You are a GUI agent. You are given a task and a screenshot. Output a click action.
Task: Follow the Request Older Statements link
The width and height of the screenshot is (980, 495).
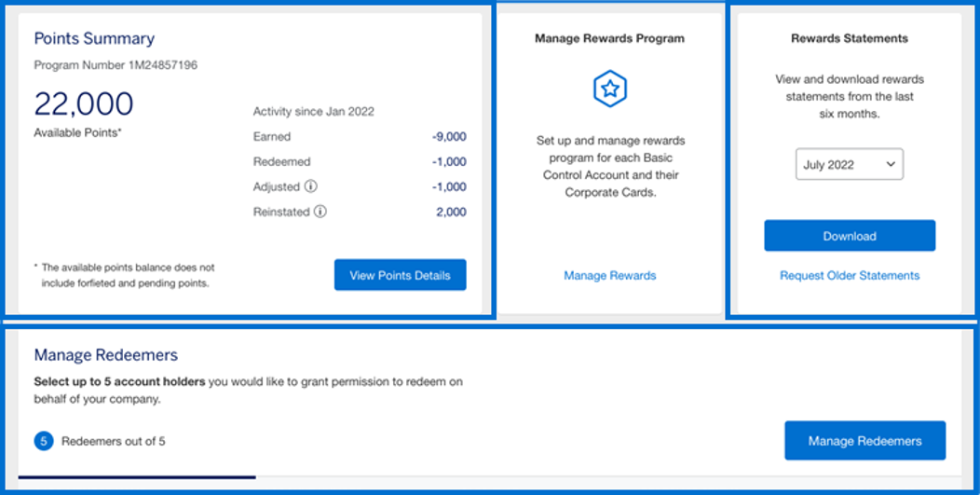coord(850,275)
